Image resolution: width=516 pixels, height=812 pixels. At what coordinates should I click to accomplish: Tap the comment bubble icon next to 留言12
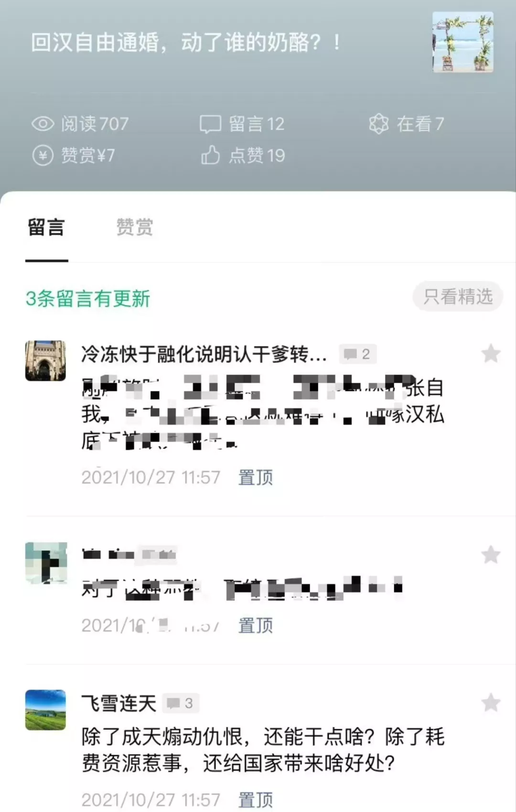click(210, 124)
